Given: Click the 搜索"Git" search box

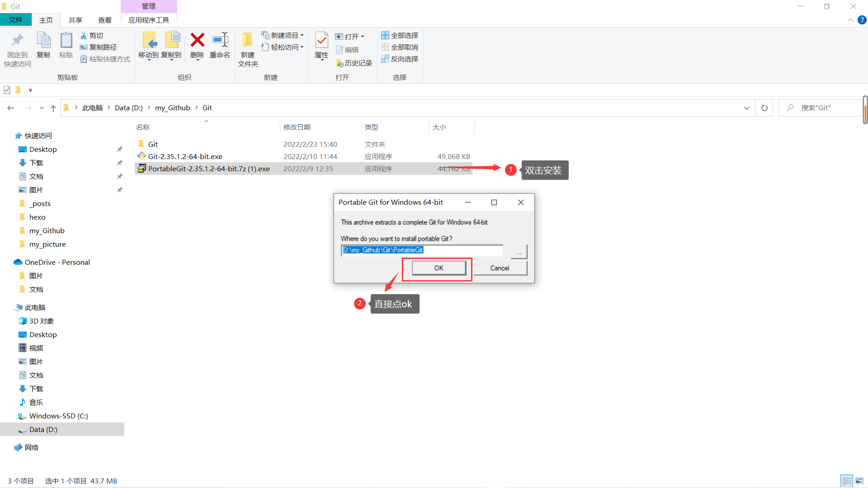Looking at the screenshot, I should pyautogui.click(x=821, y=108).
